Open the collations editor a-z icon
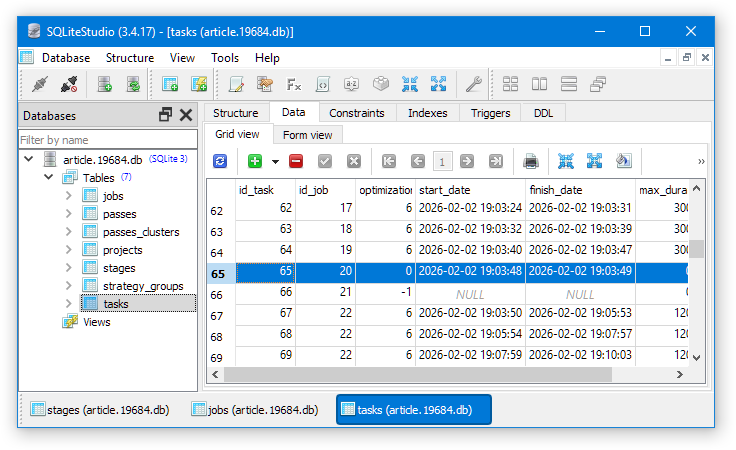The width and height of the screenshot is (736, 450). (352, 84)
